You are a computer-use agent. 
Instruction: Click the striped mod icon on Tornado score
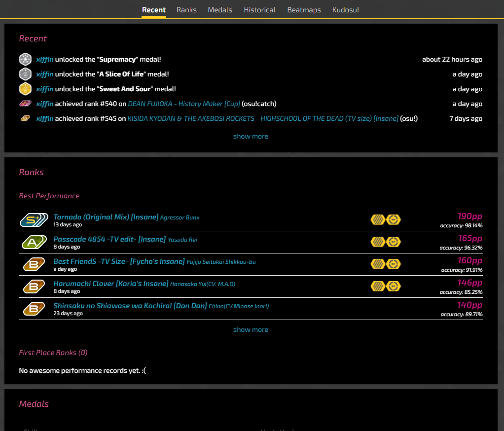(x=378, y=220)
